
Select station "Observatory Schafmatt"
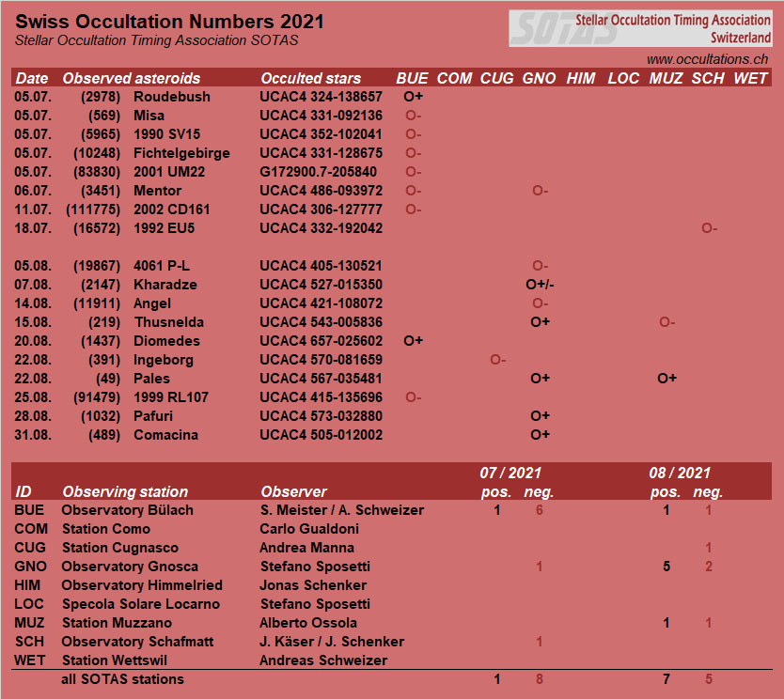pos(137,642)
